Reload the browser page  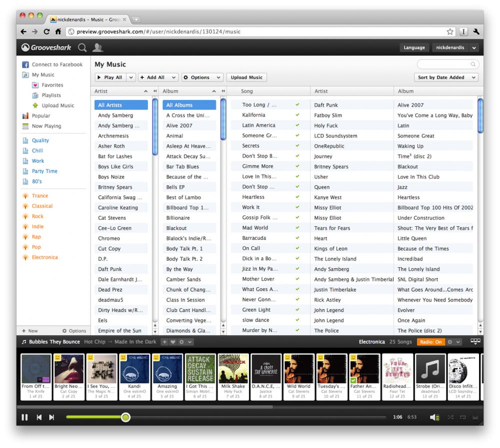click(46, 31)
